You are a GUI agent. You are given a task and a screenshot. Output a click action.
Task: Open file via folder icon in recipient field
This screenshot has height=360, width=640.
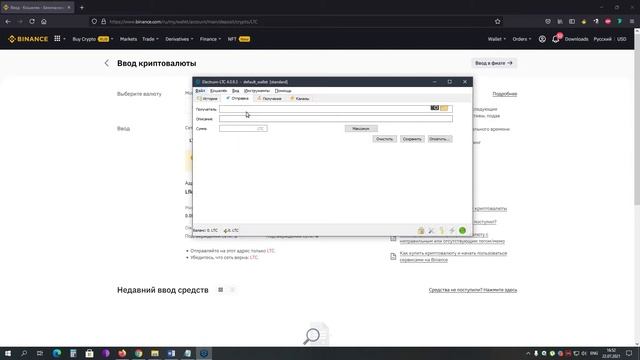tap(444, 108)
